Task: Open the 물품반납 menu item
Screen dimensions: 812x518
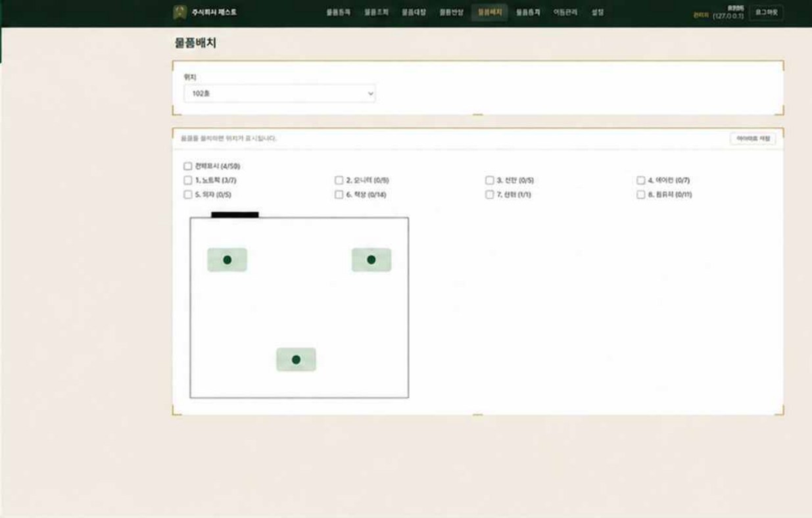Action: coord(452,12)
